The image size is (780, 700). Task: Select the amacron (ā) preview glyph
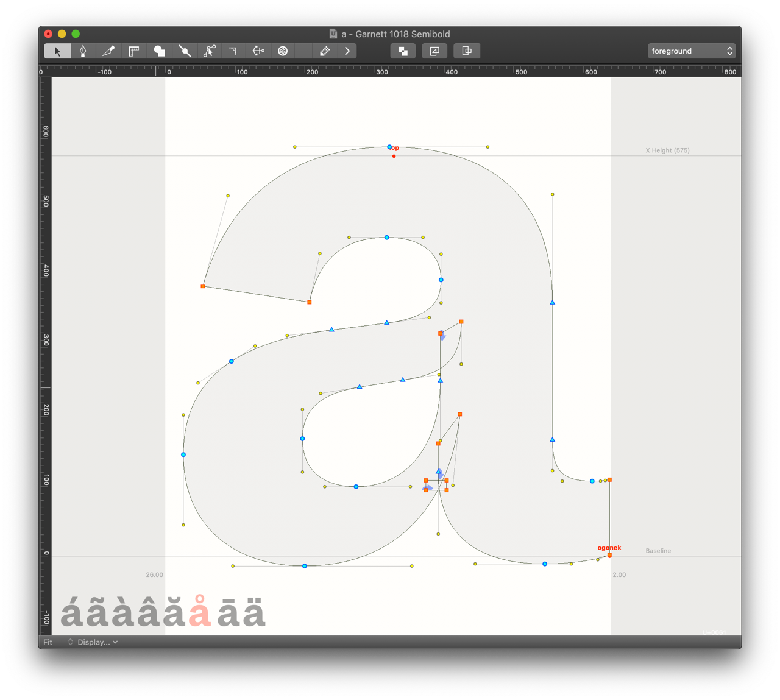pyautogui.click(x=229, y=613)
